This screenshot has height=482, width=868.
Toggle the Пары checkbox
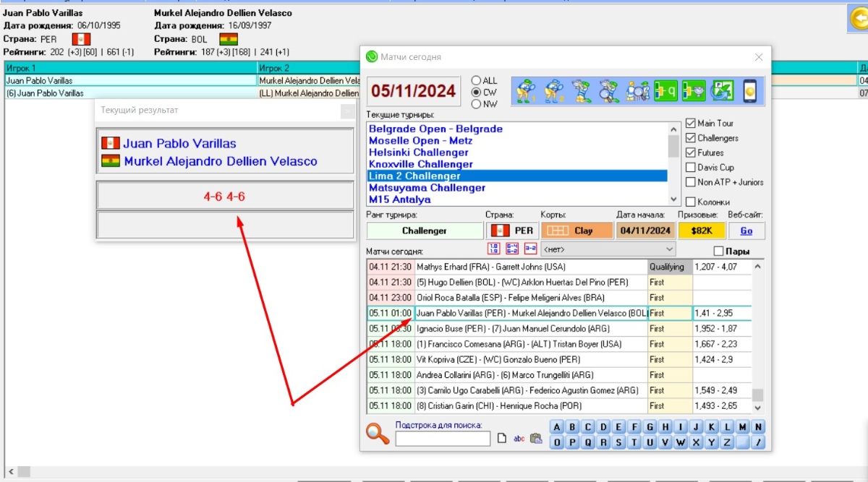point(718,251)
